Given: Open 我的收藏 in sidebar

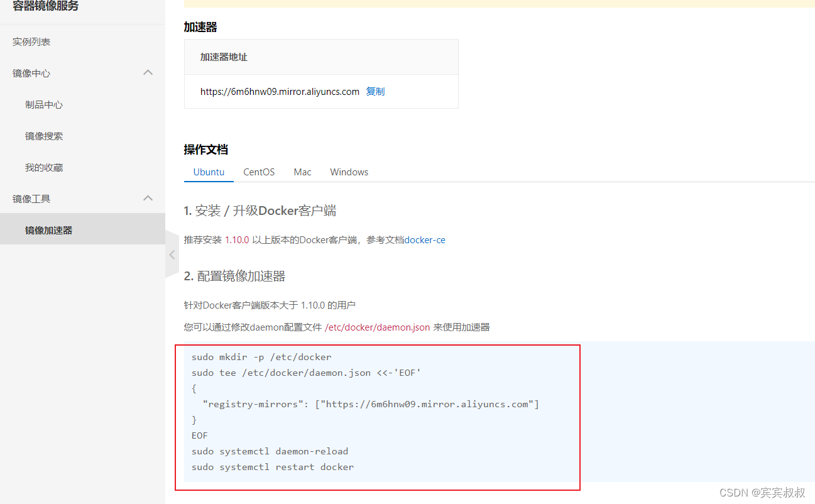Looking at the screenshot, I should [44, 167].
